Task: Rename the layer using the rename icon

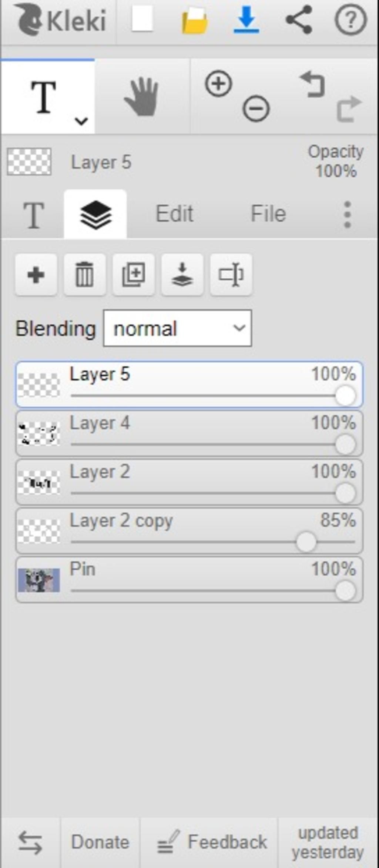Action: [x=231, y=275]
